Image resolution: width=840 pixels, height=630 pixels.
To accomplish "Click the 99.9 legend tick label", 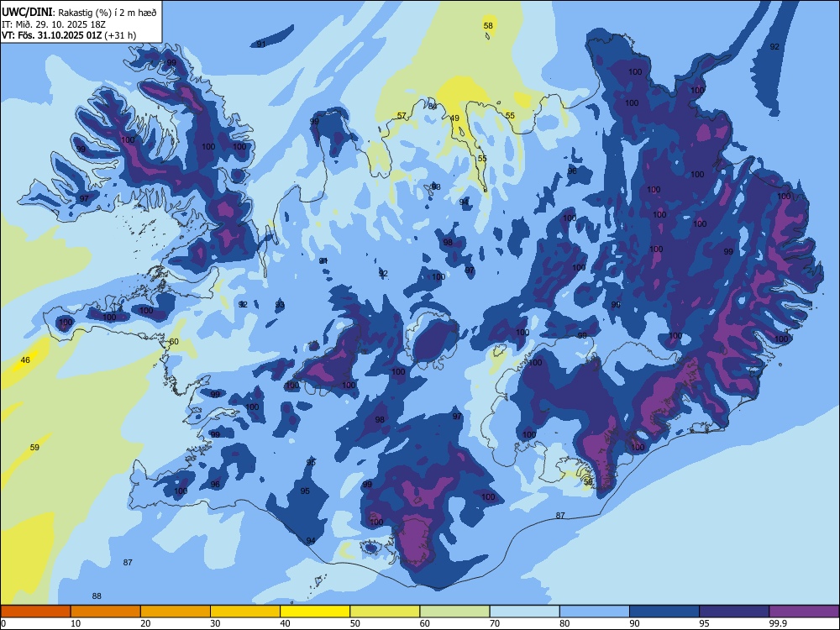I will [778, 623].
